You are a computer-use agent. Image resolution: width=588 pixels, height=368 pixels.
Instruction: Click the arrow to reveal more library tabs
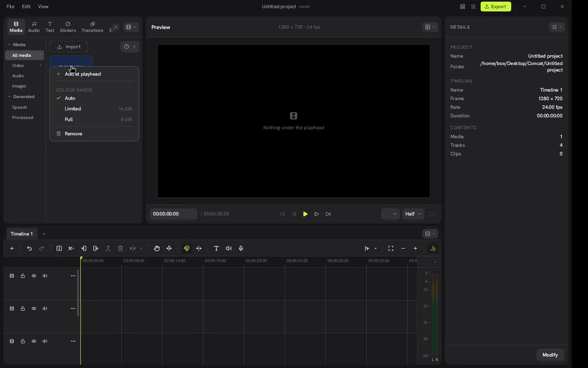coord(116,27)
